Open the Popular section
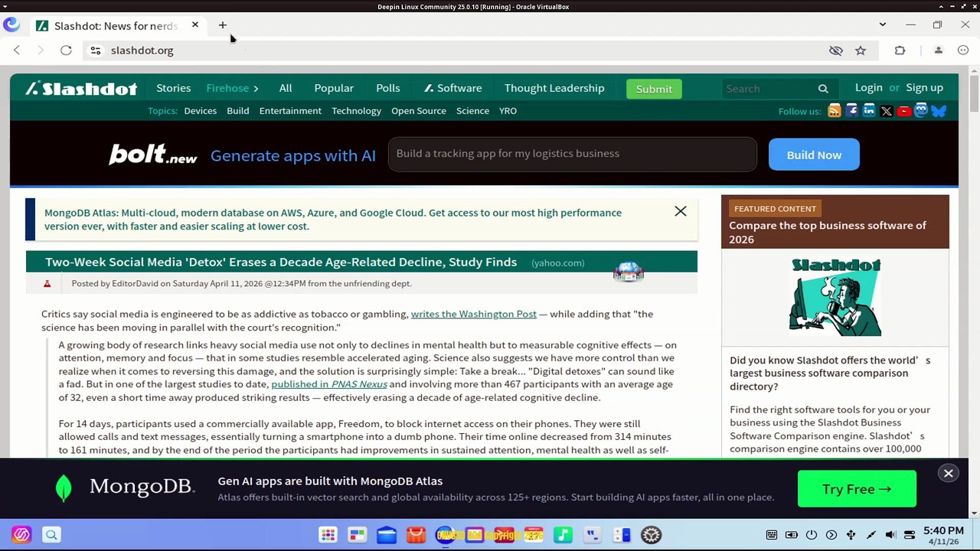980x551 pixels. (x=334, y=88)
